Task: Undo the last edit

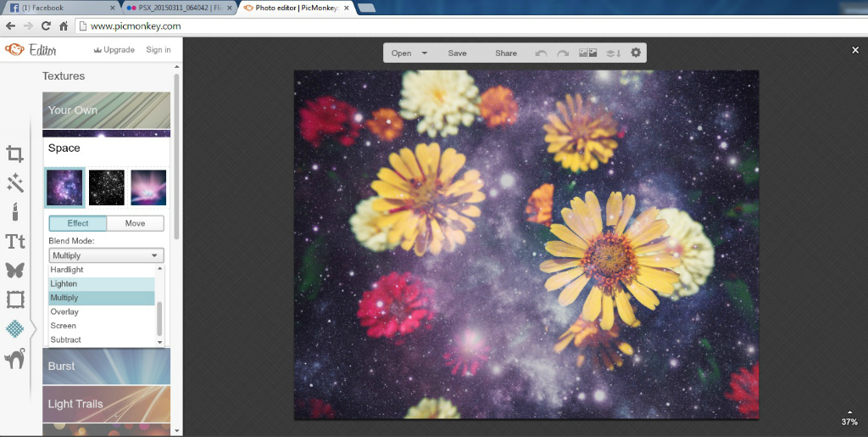Action: pyautogui.click(x=541, y=53)
